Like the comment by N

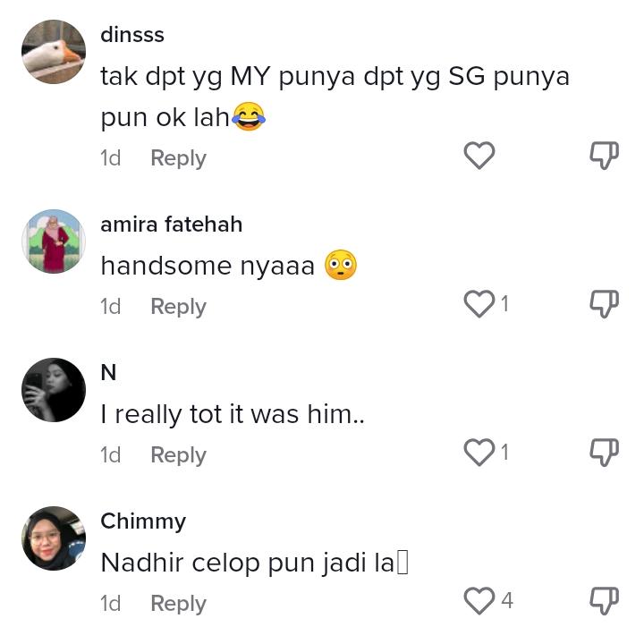click(479, 453)
